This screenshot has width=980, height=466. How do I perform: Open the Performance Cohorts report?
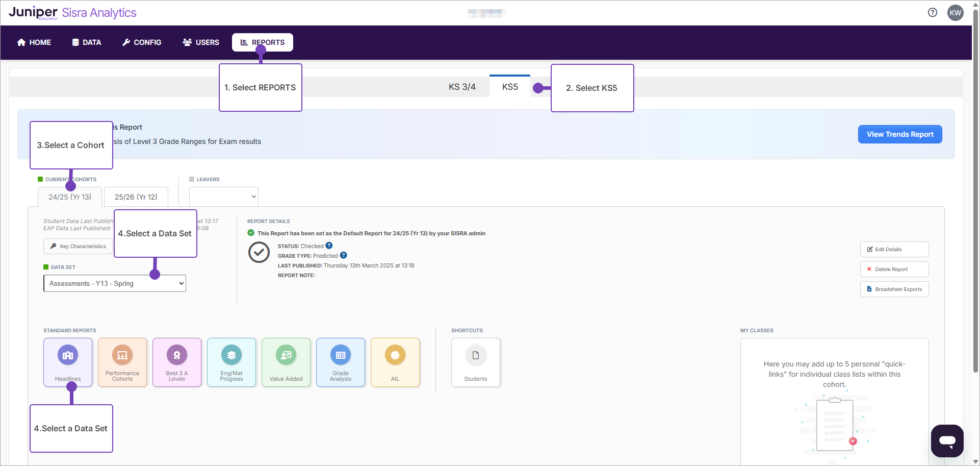[122, 362]
